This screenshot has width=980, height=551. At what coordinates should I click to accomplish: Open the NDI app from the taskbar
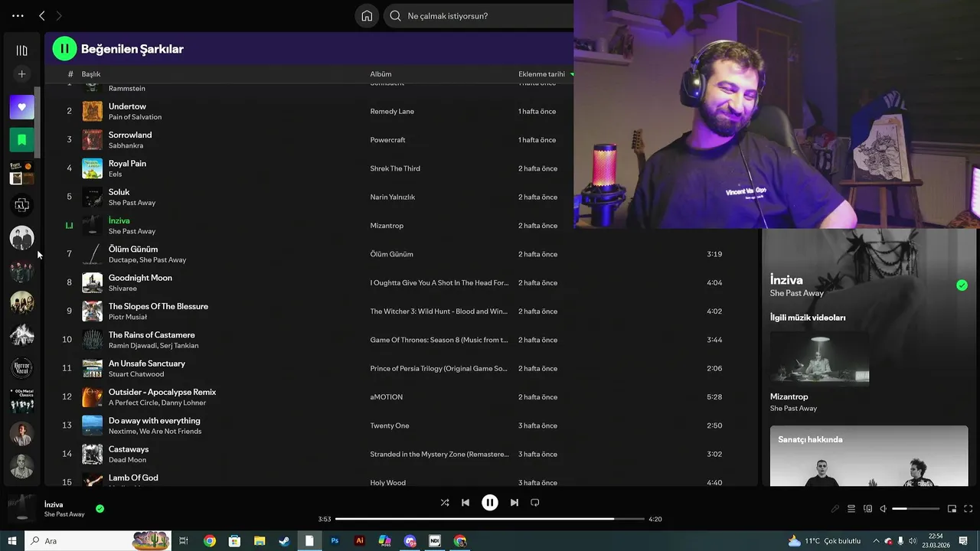point(435,541)
